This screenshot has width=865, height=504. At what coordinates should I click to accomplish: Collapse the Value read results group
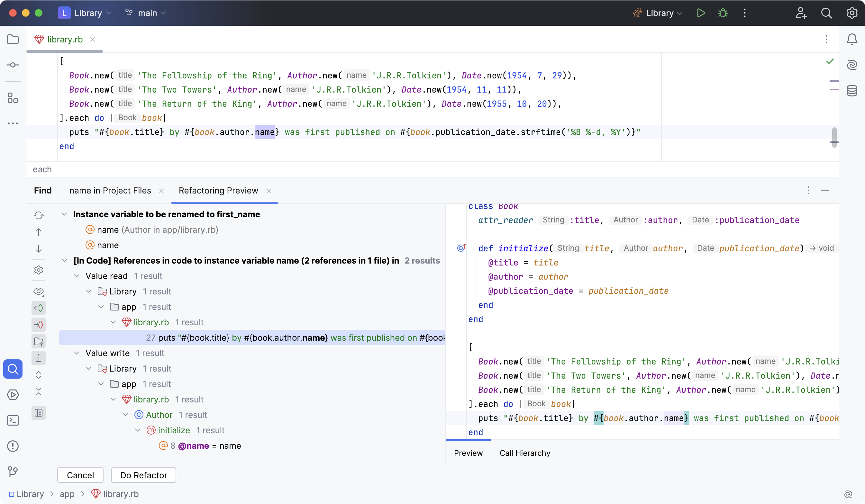(x=77, y=276)
